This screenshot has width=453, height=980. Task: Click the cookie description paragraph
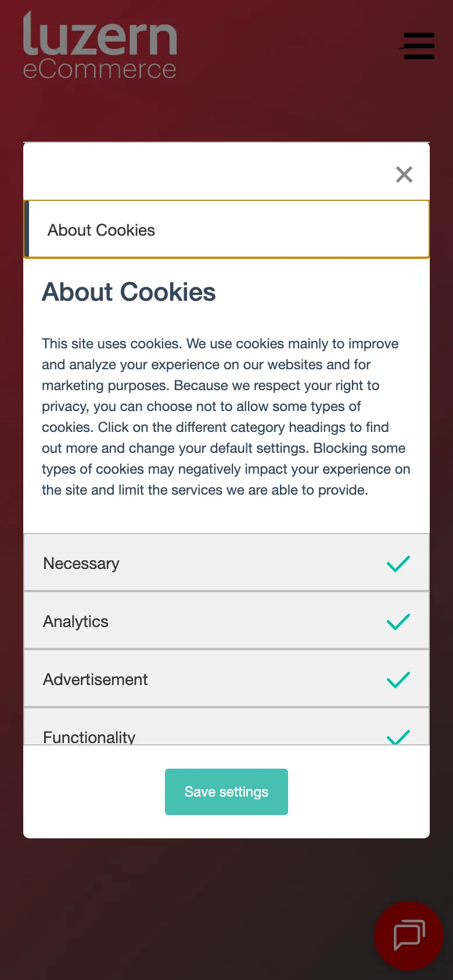click(x=226, y=417)
